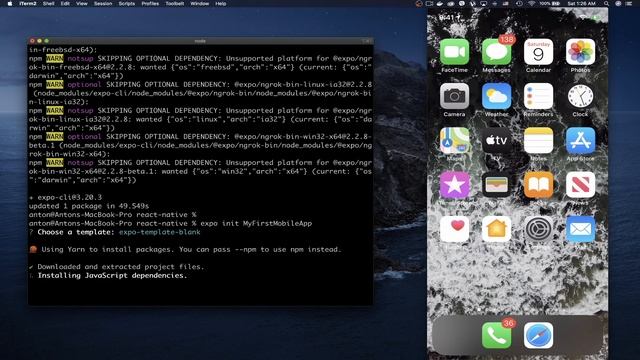The width and height of the screenshot is (640, 360).
Task: Open the Session menu
Action: (x=103, y=3)
